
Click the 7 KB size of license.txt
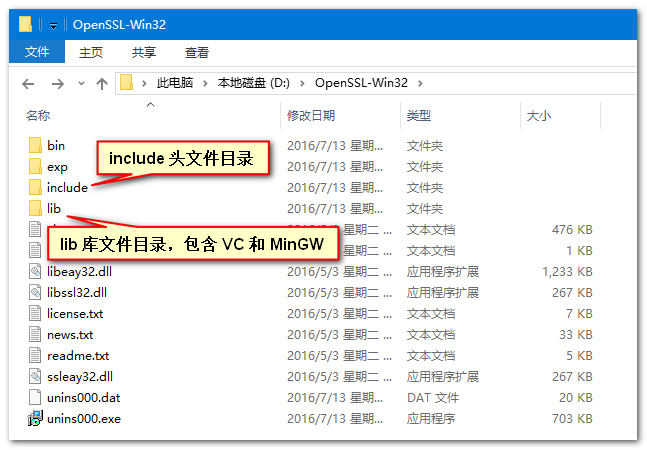579,313
